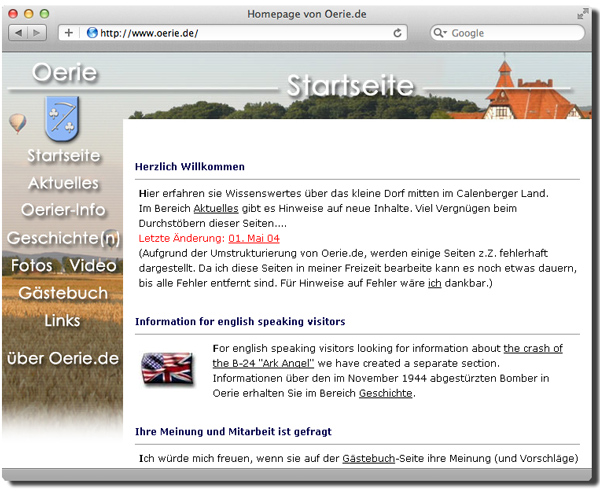
Task: Follow the Gästebuch link in the Meinung paragraph
Action: coord(368,458)
